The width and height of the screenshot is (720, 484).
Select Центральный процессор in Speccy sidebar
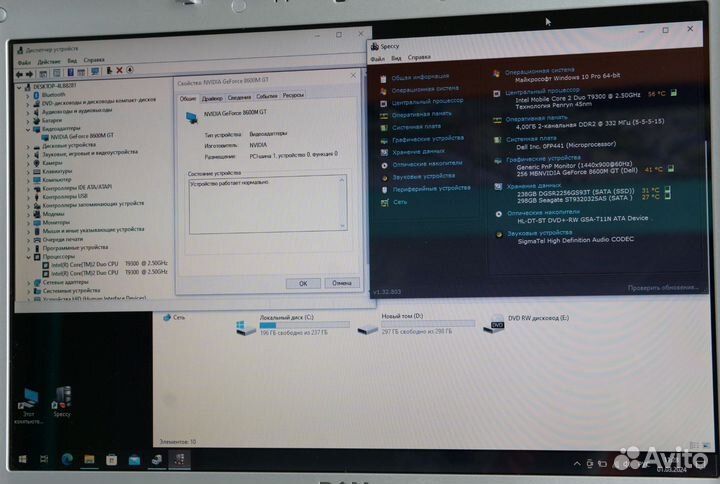pyautogui.click(x=428, y=101)
